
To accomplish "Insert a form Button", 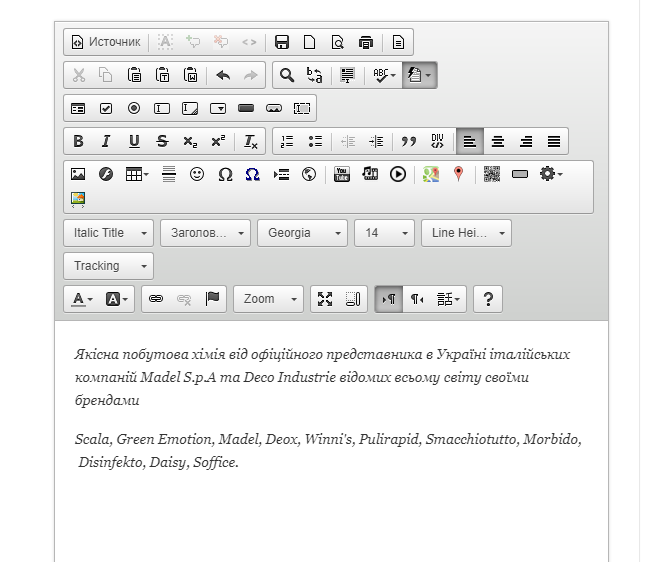I will pos(246,108).
